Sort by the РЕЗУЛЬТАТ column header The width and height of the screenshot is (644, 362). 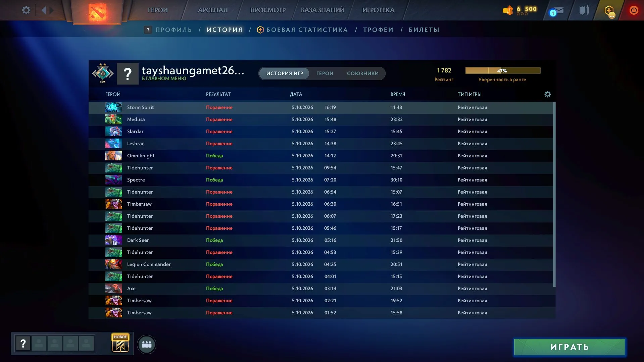coord(218,94)
